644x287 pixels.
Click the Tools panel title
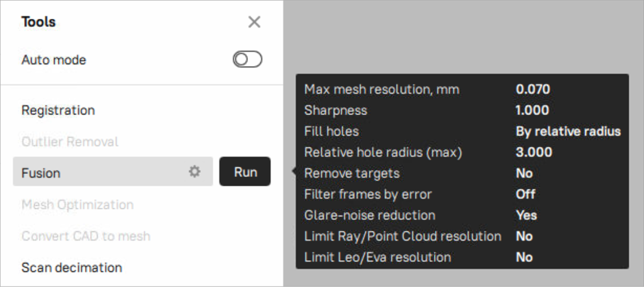pyautogui.click(x=38, y=22)
